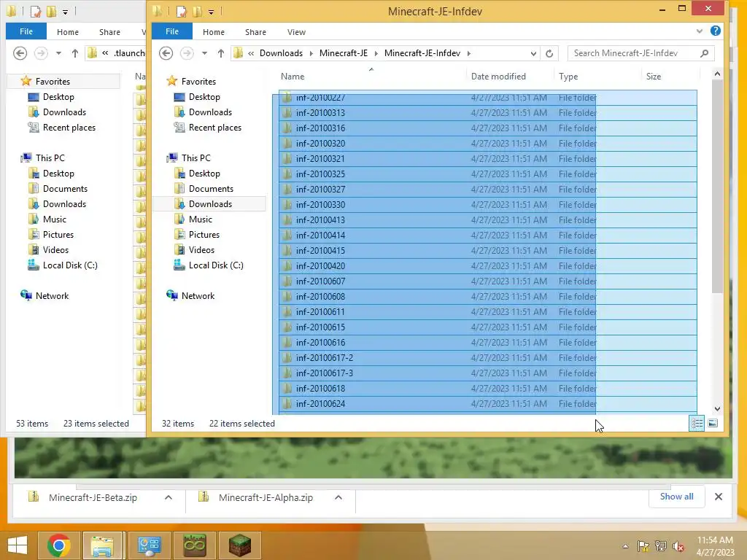Select Favorites in Minecraft-JE-Infdev sidebar

pyautogui.click(x=198, y=82)
